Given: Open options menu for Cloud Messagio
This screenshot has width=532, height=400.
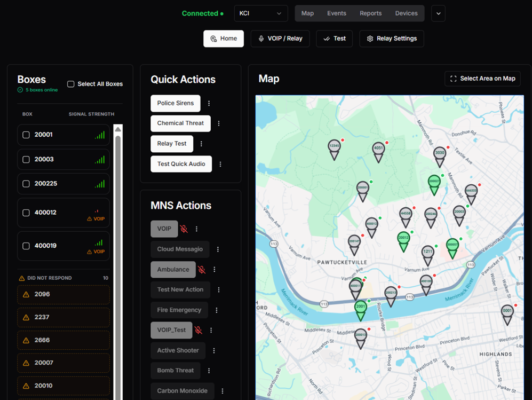Looking at the screenshot, I should coord(218,249).
